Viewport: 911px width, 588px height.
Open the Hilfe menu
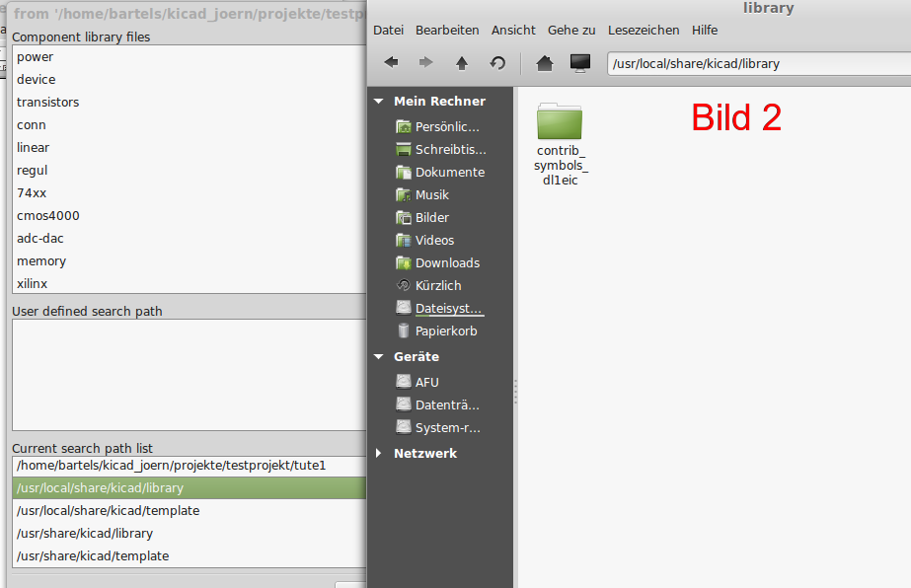(705, 31)
